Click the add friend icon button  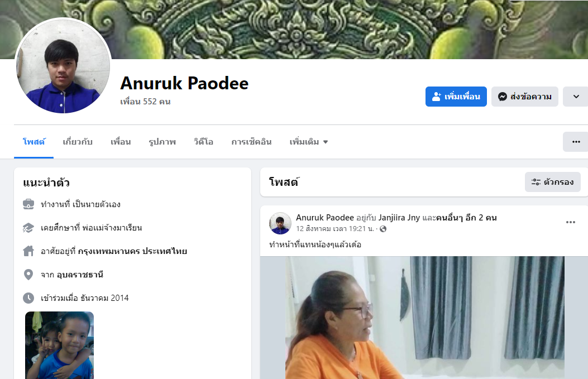(x=456, y=97)
